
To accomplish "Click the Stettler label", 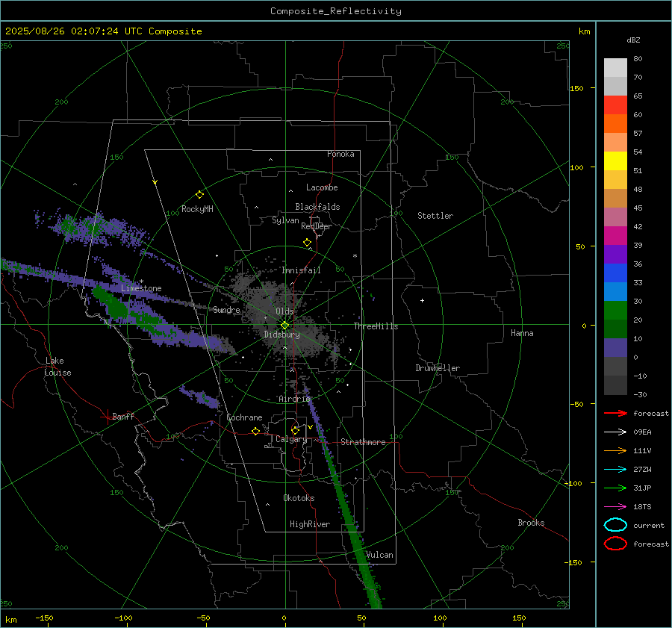I will 435,216.
